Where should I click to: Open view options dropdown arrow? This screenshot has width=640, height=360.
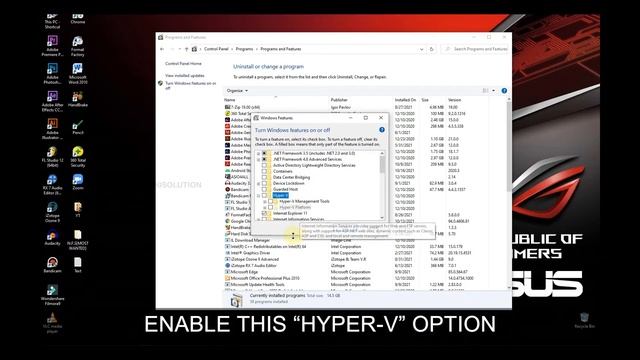pos(493,91)
